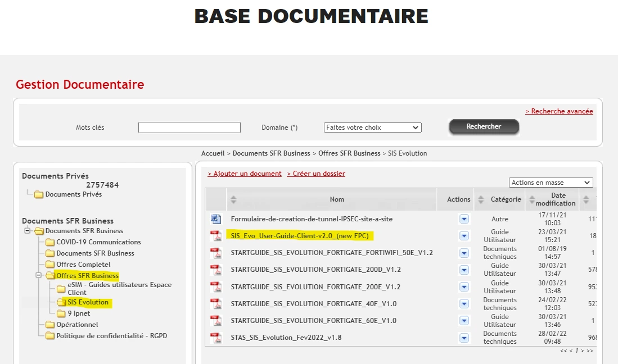Open the 'Actions en masse' dropdown
Screen dimensions: 618x364
(x=550, y=183)
